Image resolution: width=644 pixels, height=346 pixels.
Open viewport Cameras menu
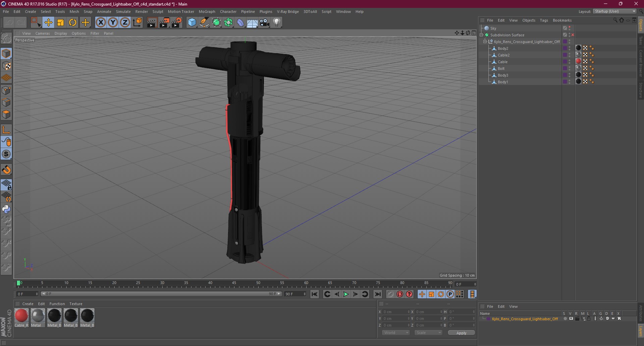pyautogui.click(x=43, y=33)
